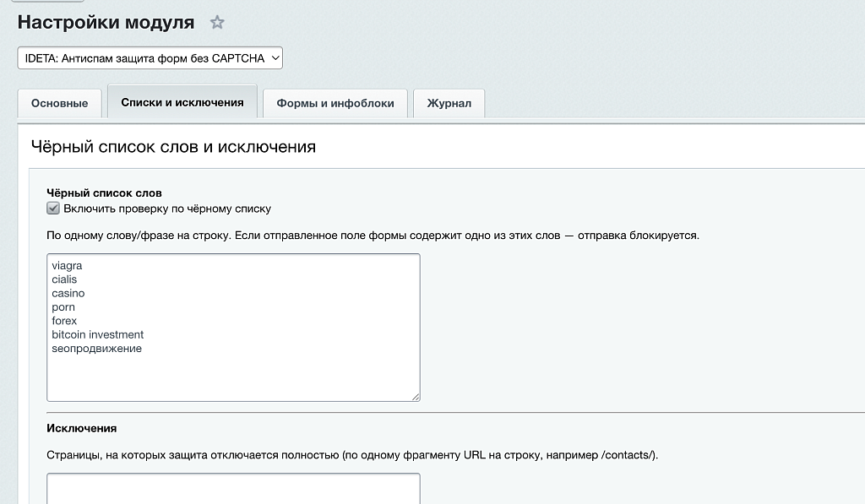Click the exclusions URL textarea
865x504 pixels.
(x=233, y=489)
